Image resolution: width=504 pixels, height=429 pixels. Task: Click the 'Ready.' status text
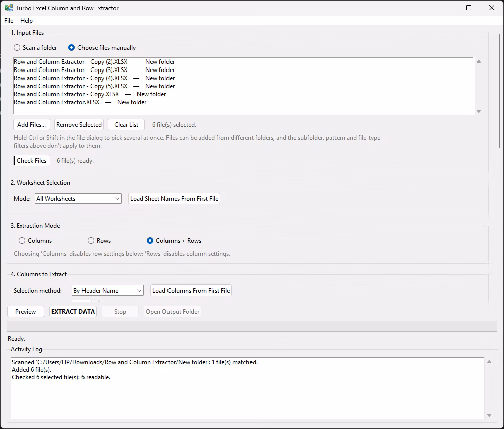pos(17,339)
